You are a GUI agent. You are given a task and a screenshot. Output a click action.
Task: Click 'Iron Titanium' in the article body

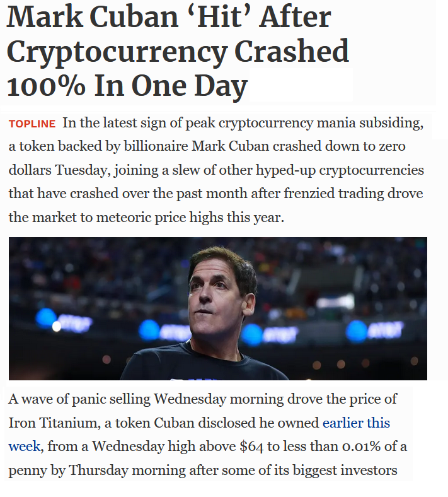pyautogui.click(x=52, y=423)
